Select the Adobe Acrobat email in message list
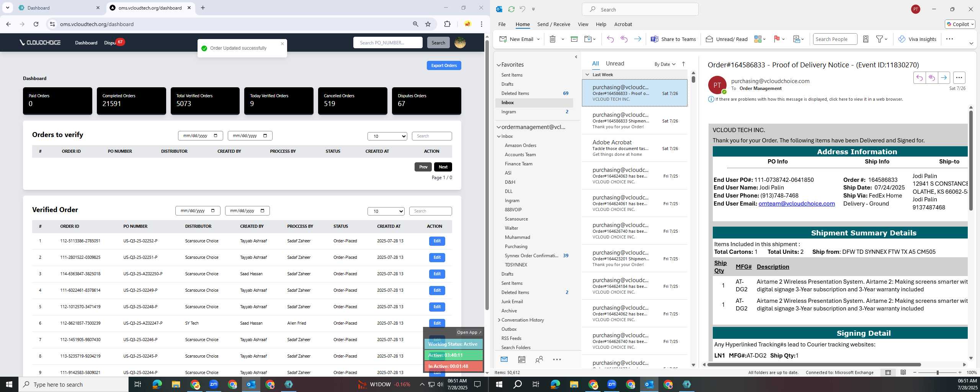 634,148
